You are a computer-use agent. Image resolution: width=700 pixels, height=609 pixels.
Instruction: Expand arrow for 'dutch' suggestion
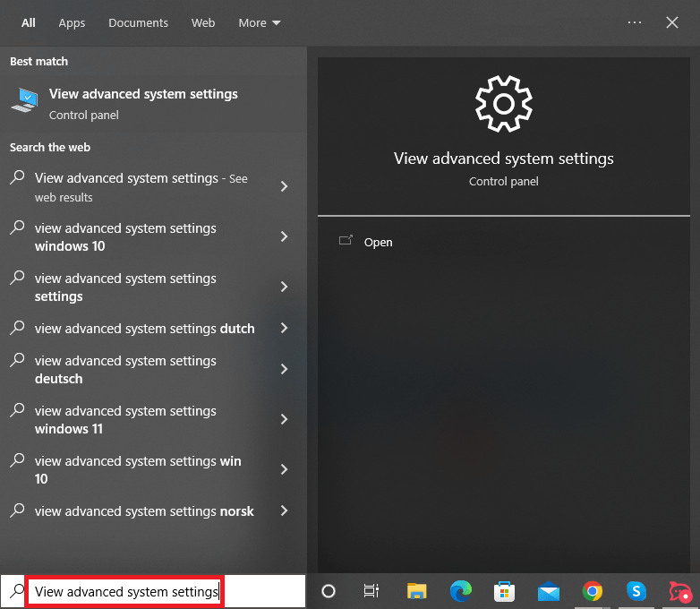coord(284,328)
